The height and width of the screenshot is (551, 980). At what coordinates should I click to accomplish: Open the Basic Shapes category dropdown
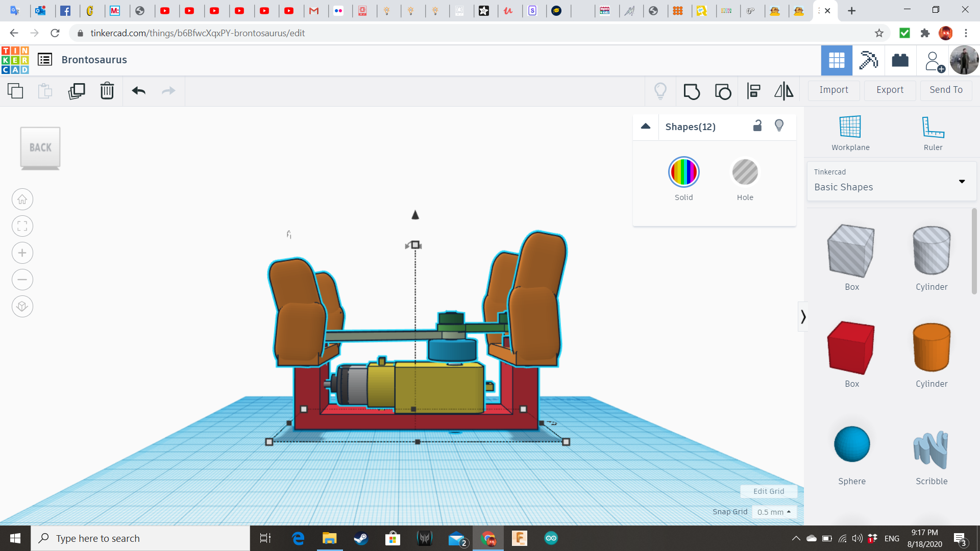891,181
